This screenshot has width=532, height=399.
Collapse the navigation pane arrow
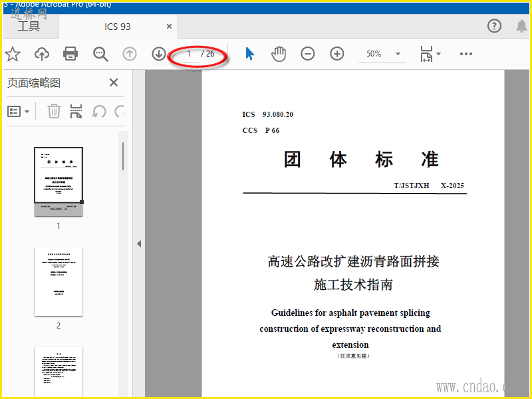tap(139, 243)
